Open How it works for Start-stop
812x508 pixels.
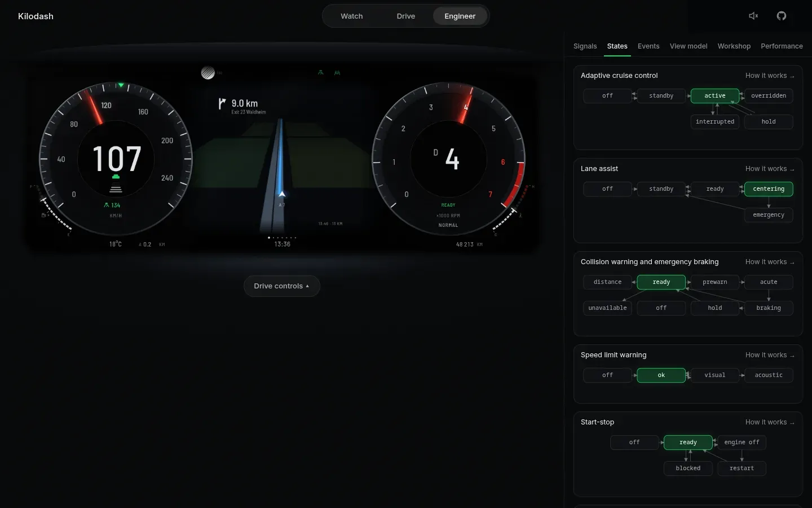(x=770, y=422)
